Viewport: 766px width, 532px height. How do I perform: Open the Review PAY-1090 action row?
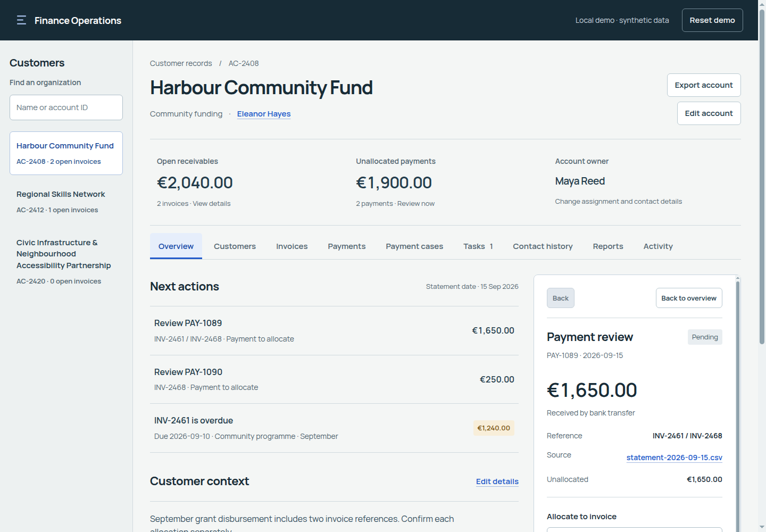click(334, 379)
